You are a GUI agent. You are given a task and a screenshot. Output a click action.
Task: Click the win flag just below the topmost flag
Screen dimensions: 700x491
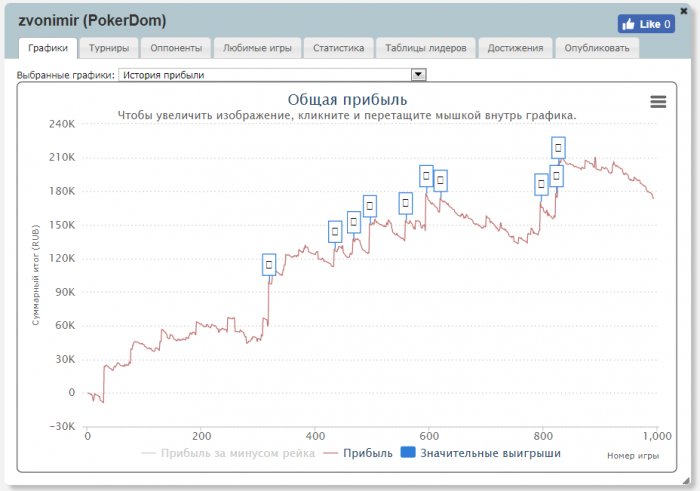[x=556, y=176]
